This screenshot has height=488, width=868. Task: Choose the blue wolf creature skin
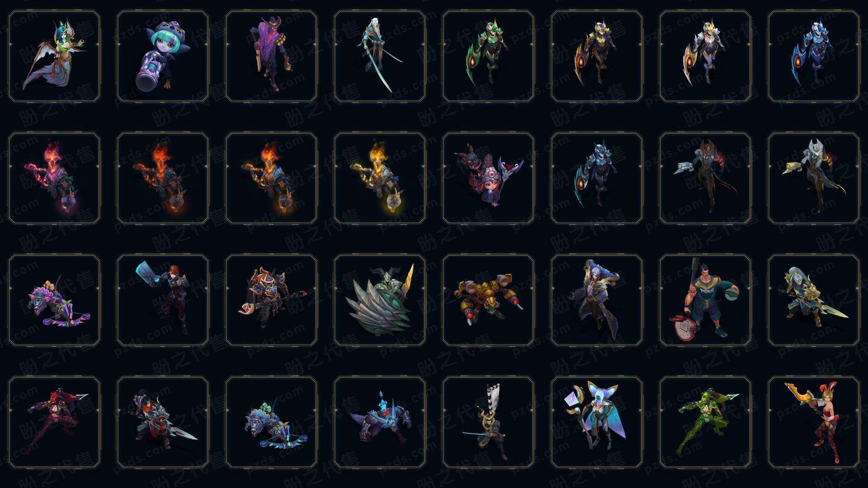click(x=380, y=422)
